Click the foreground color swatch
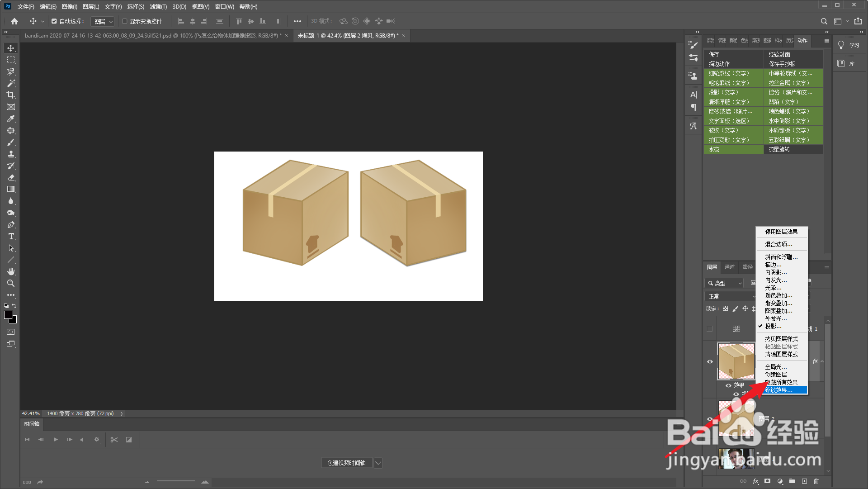This screenshot has height=489, width=868. click(x=8, y=315)
